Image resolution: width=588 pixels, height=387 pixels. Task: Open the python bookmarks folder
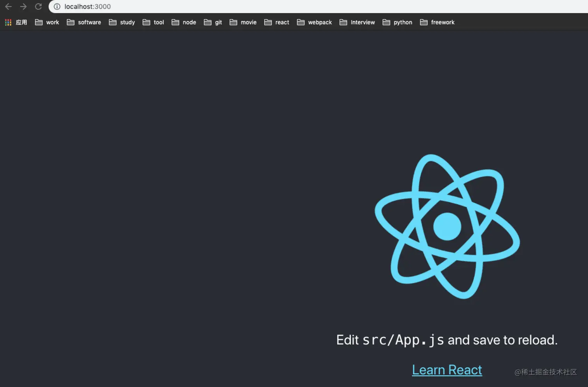click(397, 23)
